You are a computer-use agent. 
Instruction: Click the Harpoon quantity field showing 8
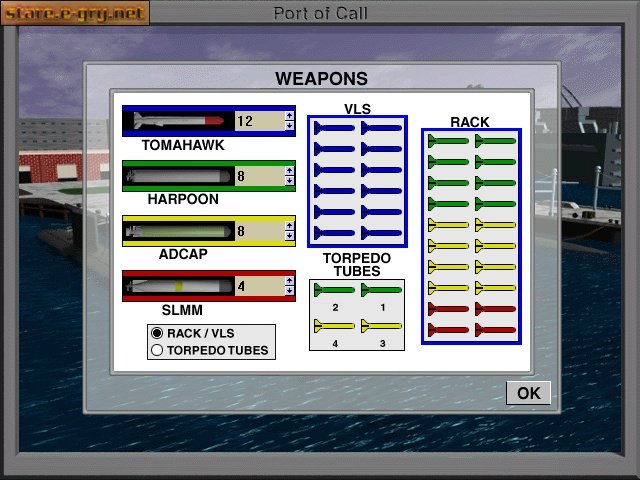tap(260, 176)
